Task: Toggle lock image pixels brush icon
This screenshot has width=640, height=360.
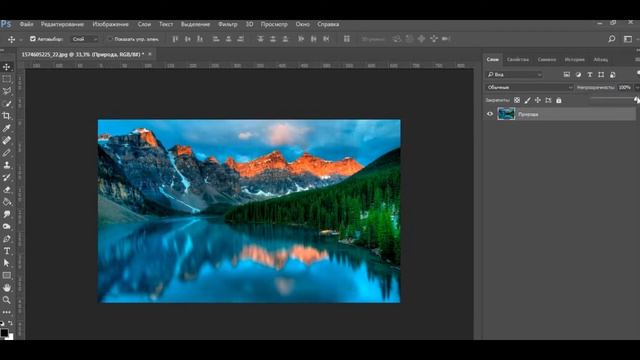Action: [x=527, y=100]
